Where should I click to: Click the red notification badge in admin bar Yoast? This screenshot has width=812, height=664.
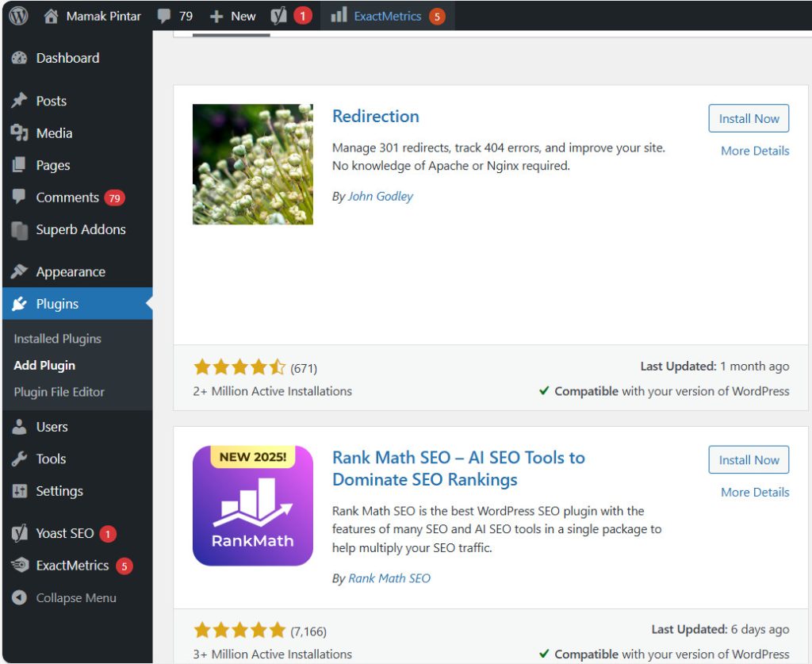(303, 16)
